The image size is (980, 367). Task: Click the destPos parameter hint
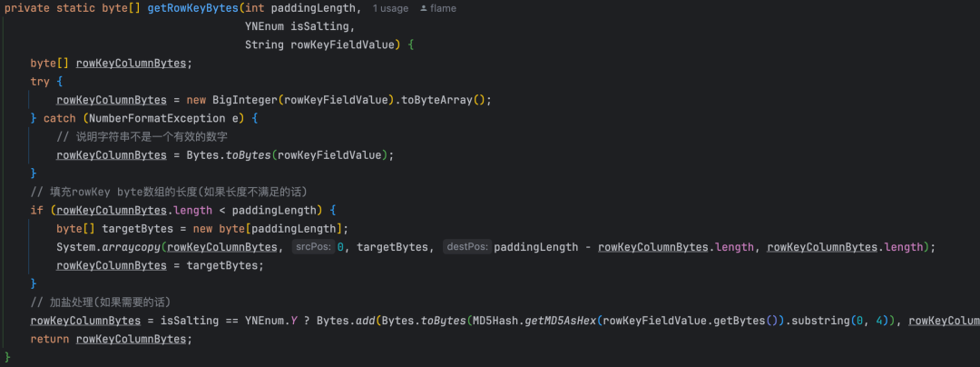pyautogui.click(x=467, y=247)
